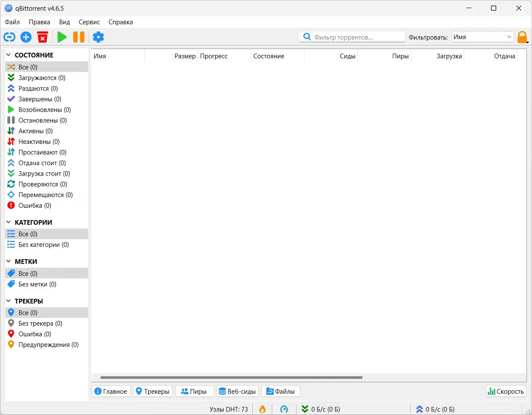Open the Сервис menu
Viewport: 532px width, 415px height.
point(89,22)
